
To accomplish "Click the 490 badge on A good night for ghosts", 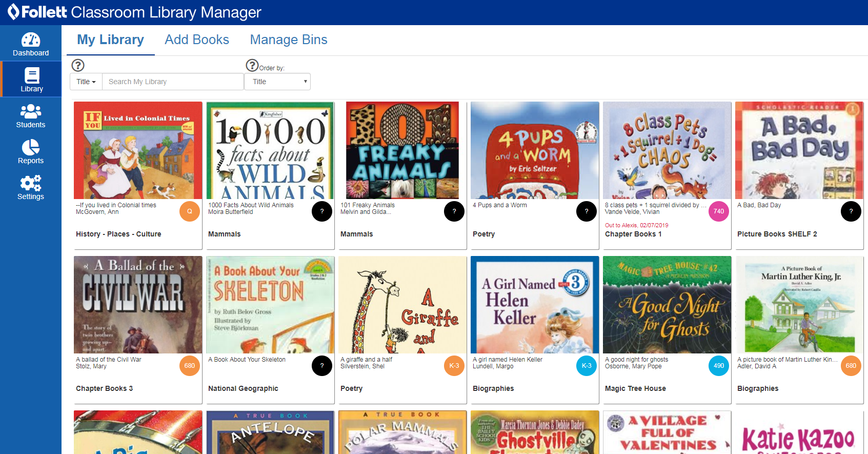I will coord(719,366).
